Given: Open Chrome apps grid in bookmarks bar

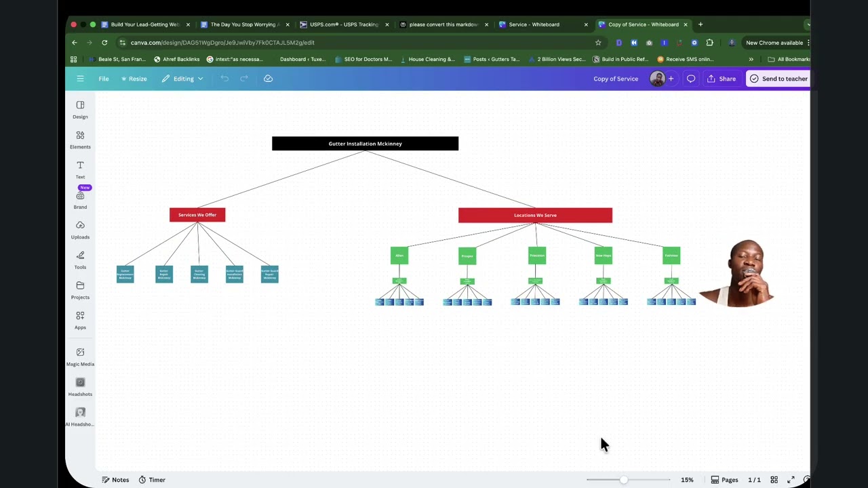Looking at the screenshot, I should click(73, 59).
